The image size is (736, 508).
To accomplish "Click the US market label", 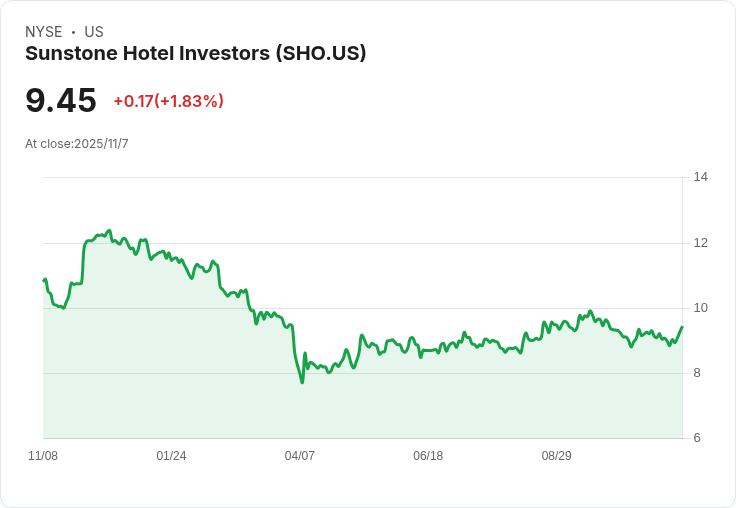I will pyautogui.click(x=94, y=32).
